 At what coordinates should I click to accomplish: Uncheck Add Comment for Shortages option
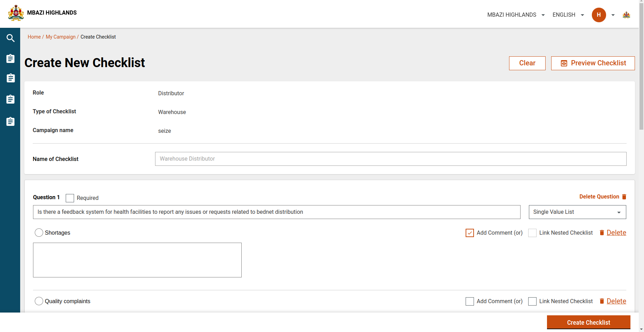(x=469, y=233)
